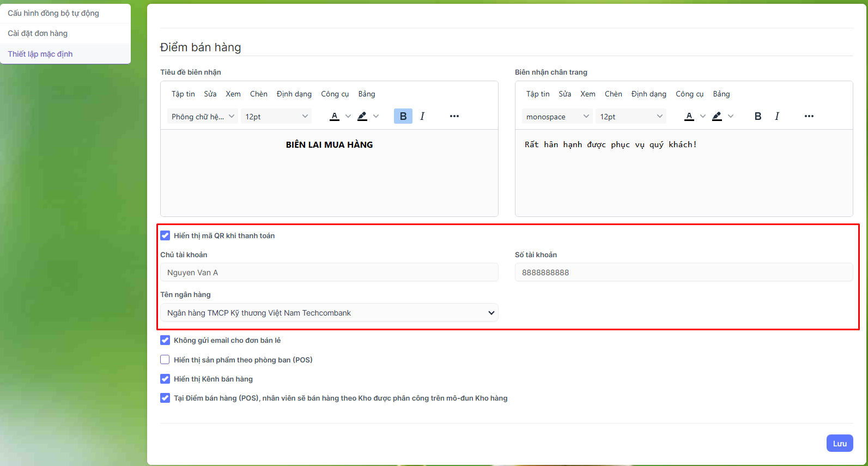Open the 'Tên ngân hàng' bank dropdown
This screenshot has width=868, height=466.
(329, 313)
